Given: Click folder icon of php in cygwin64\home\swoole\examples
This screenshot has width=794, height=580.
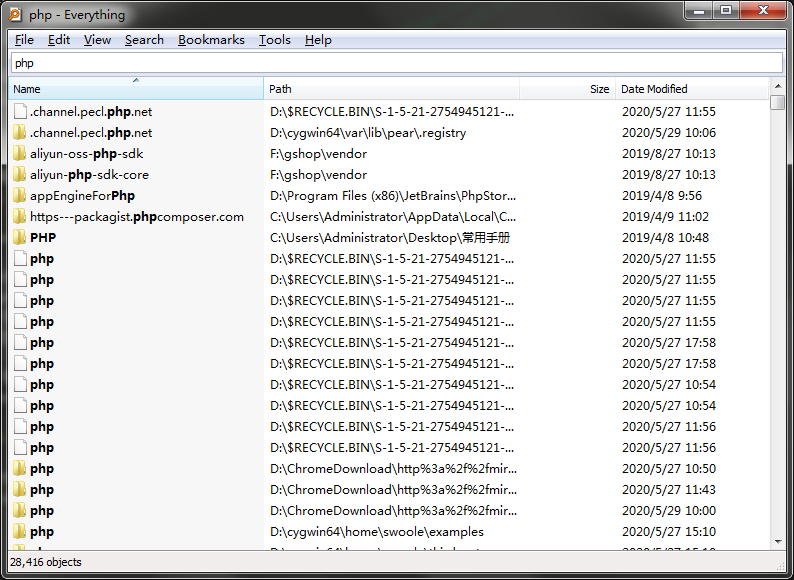Looking at the screenshot, I should (20, 532).
